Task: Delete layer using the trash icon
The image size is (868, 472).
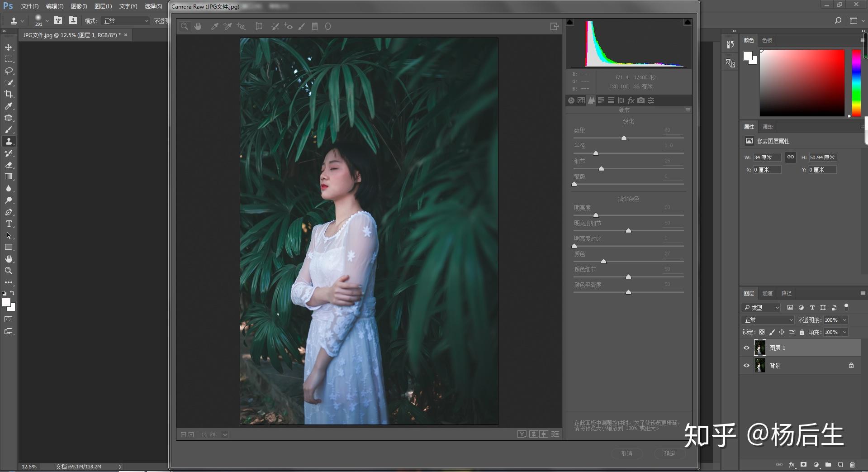Action: pos(852,465)
